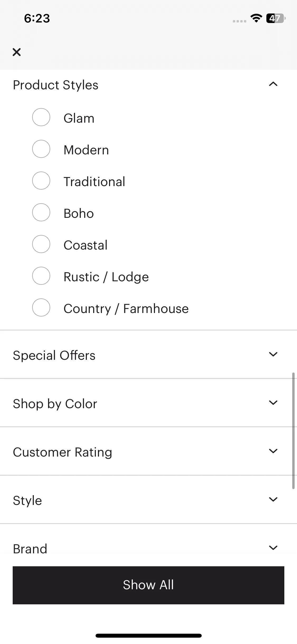Choose the Traditional radio button
The width and height of the screenshot is (297, 644).
tap(41, 181)
